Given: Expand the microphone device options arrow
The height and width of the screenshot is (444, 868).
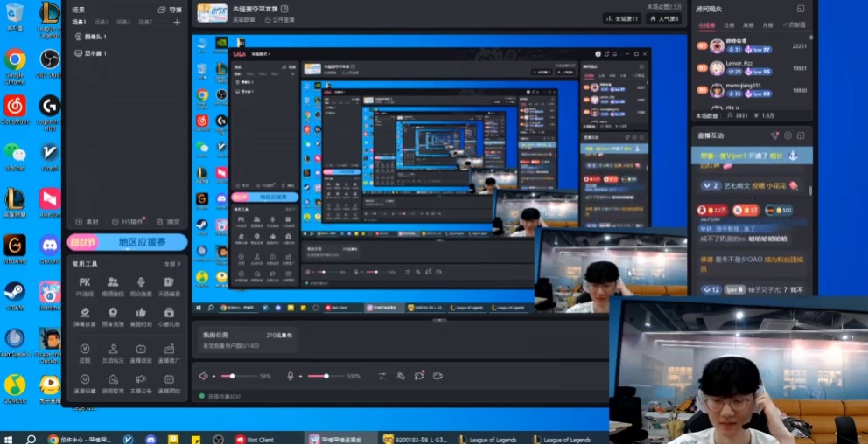Looking at the screenshot, I should tap(299, 376).
